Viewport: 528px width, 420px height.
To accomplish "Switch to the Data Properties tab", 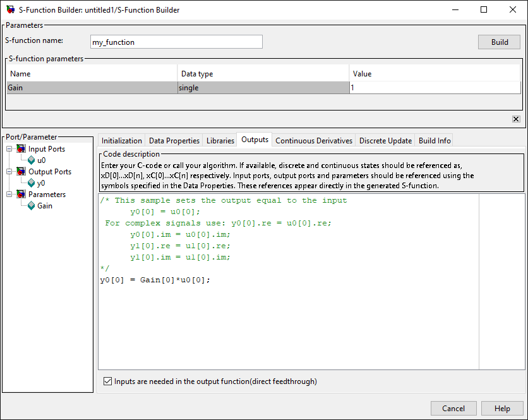I will click(174, 140).
